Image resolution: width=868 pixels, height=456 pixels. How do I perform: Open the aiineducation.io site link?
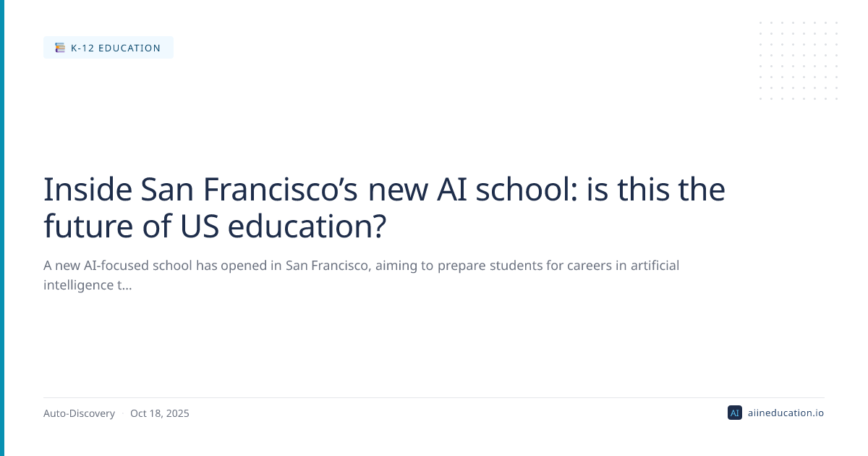click(x=786, y=413)
